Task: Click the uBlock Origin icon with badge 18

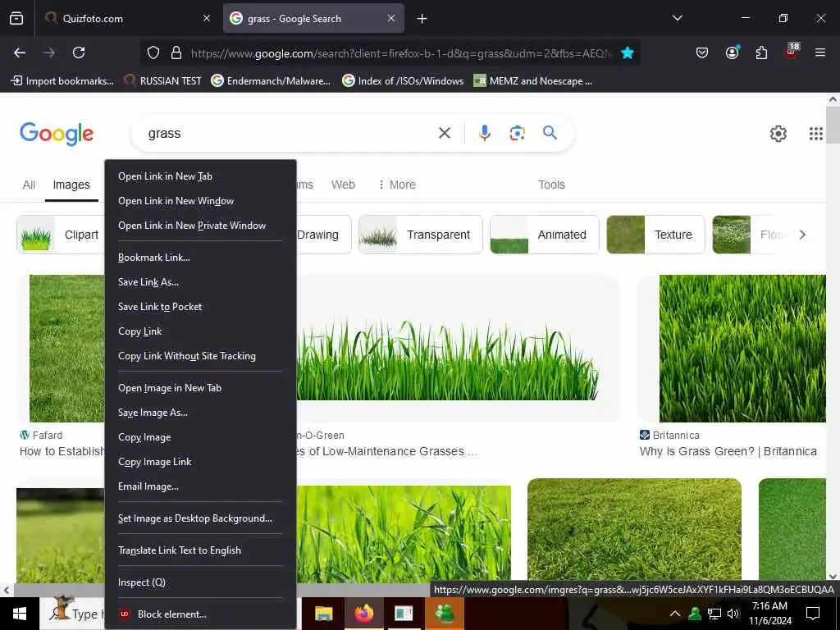Action: coord(792,51)
